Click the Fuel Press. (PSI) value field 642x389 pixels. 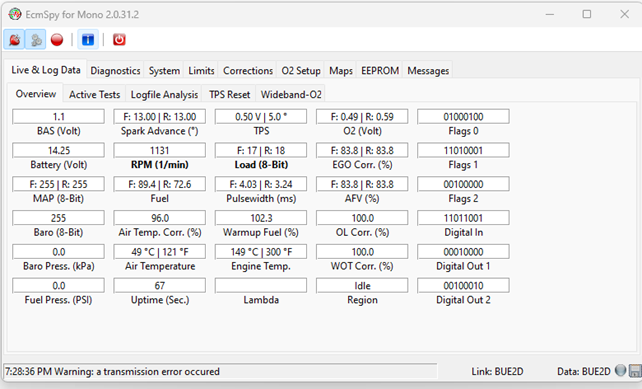click(59, 285)
